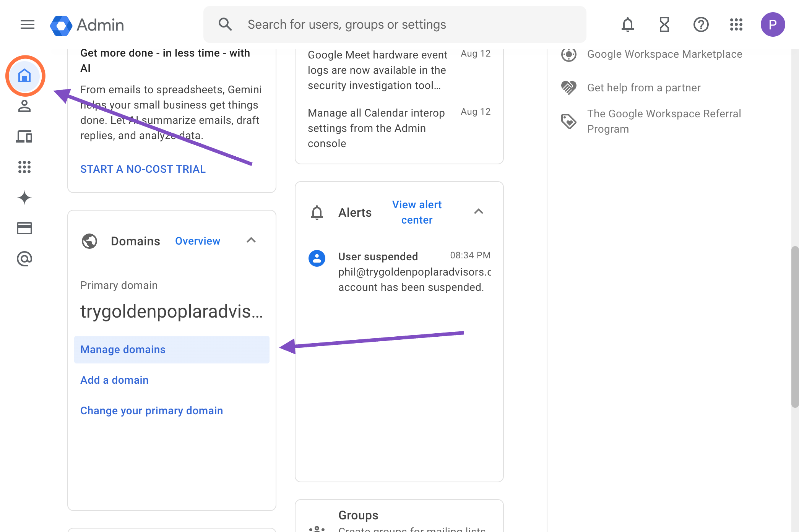Screen dimensions: 799x532
Task: Click the suspended user avatar icon
Action: (x=317, y=258)
